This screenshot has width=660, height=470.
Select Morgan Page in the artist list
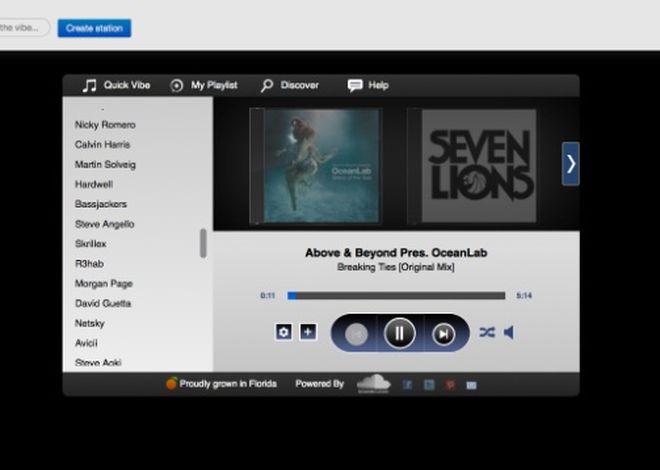click(x=104, y=284)
